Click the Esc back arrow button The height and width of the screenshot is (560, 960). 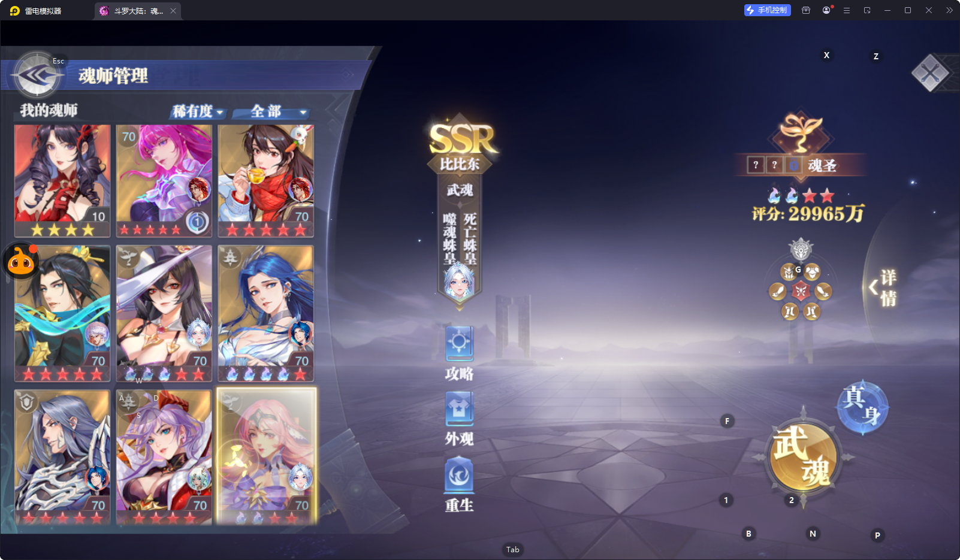tap(37, 75)
